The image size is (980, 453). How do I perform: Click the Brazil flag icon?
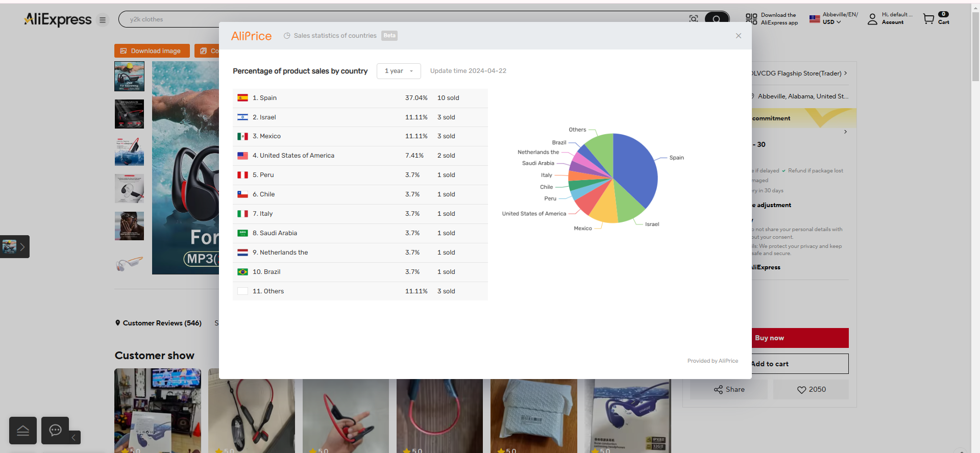point(242,272)
